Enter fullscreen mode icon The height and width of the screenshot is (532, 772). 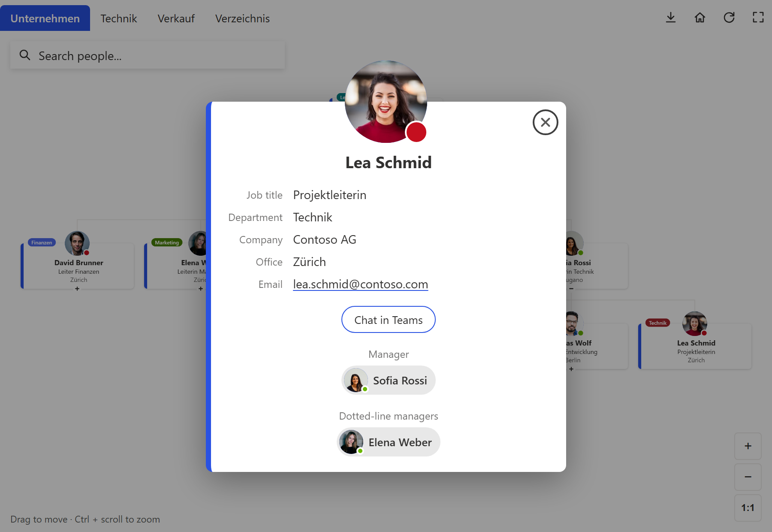pos(758,18)
